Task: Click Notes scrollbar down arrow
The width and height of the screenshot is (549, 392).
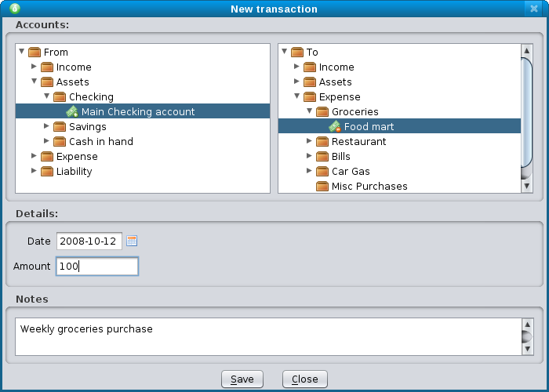Action: point(528,349)
